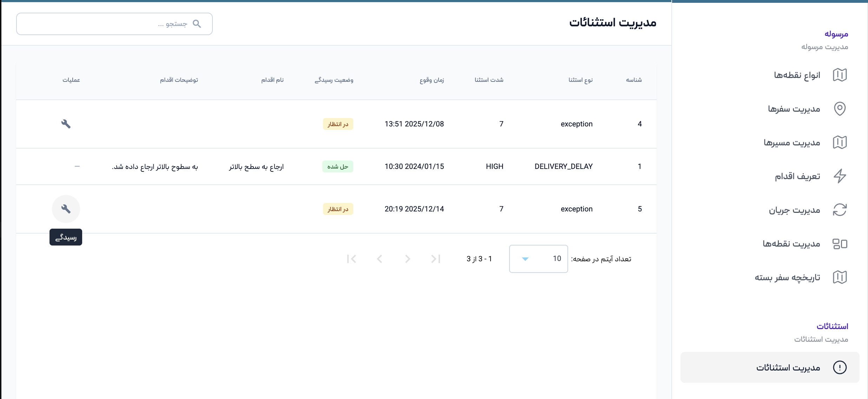Open the items per page dropdown
Image resolution: width=868 pixels, height=399 pixels.
click(538, 259)
